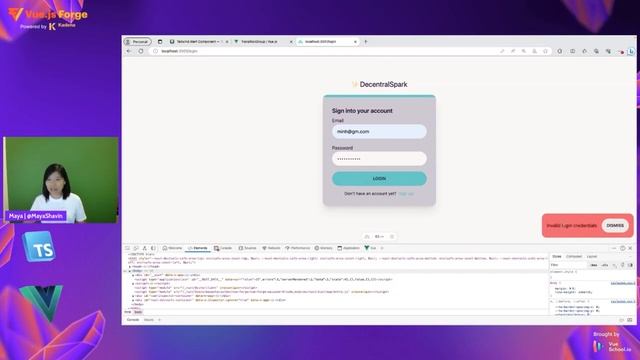Viewport: 640px width, 360px height.
Task: Click the Password input field
Action: [379, 159]
